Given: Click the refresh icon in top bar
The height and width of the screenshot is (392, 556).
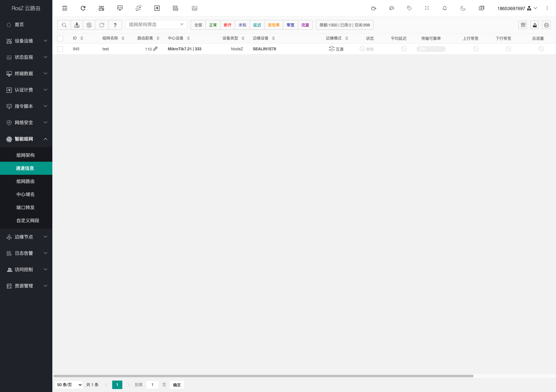Looking at the screenshot, I should pyautogui.click(x=83, y=8).
